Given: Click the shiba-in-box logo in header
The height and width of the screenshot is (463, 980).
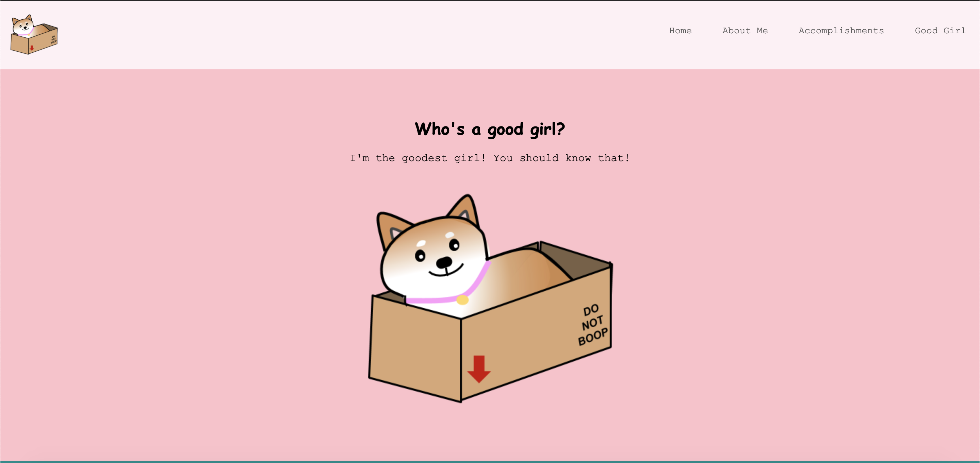Looking at the screenshot, I should pyautogui.click(x=34, y=35).
